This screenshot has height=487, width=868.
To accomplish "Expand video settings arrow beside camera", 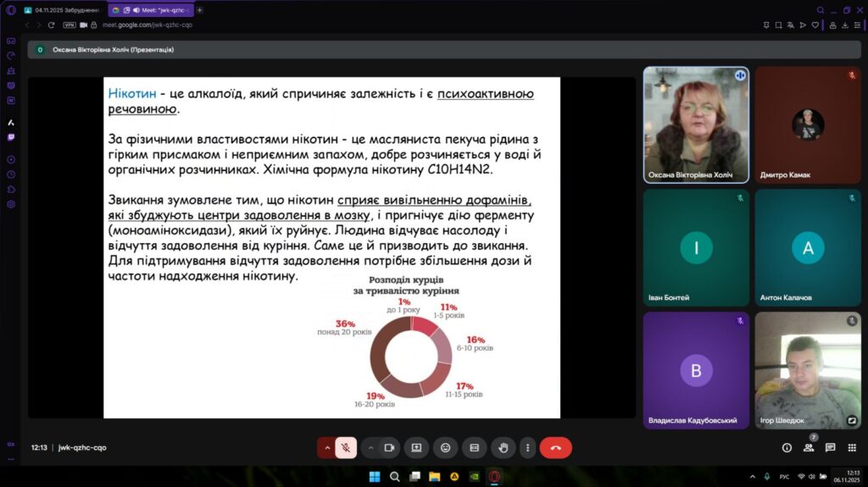I will (371, 447).
